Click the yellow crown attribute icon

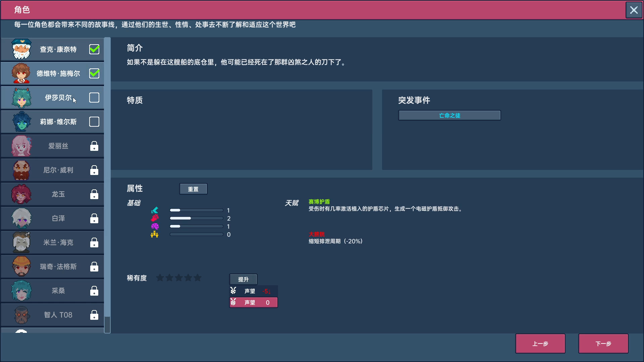pyautogui.click(x=155, y=234)
